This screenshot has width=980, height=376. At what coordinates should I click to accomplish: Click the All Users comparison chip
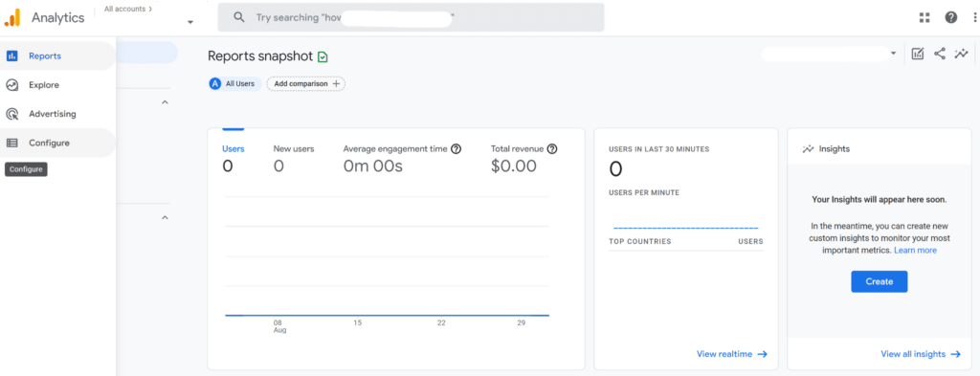(235, 83)
